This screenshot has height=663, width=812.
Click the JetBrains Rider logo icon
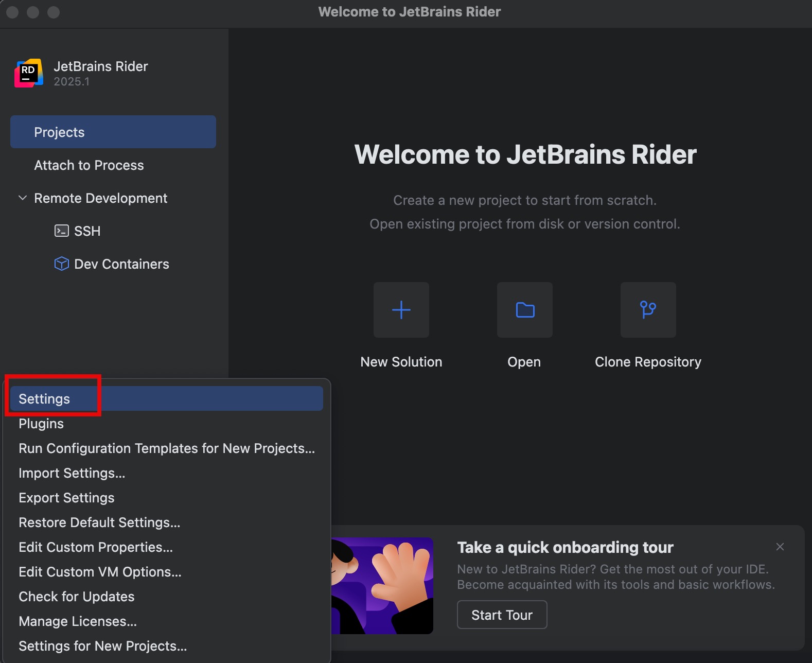pyautogui.click(x=29, y=73)
